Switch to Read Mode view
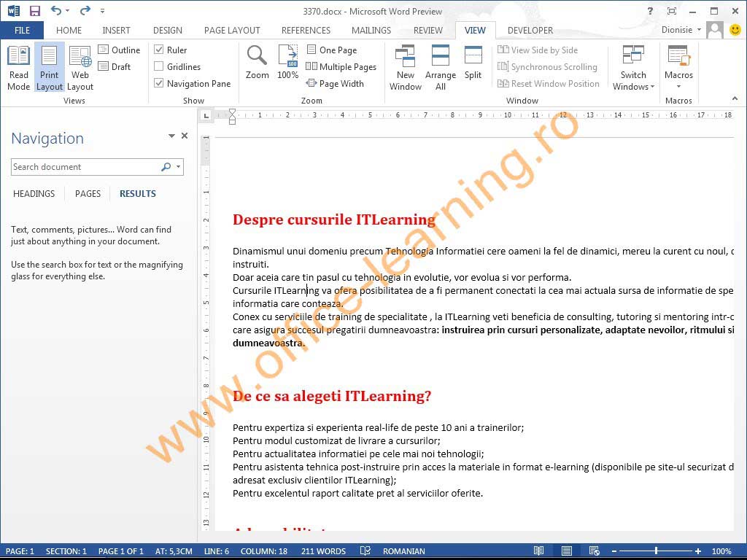747x560 pixels. [x=18, y=68]
